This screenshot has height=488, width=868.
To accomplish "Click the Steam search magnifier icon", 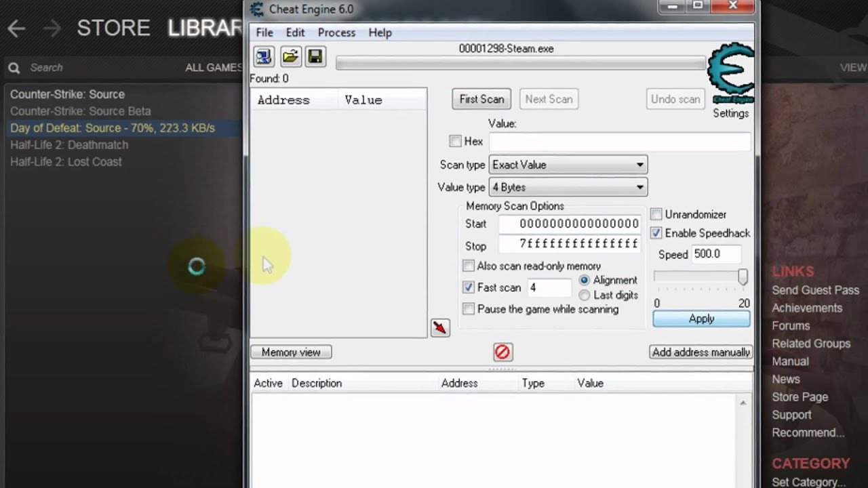I will (x=14, y=68).
